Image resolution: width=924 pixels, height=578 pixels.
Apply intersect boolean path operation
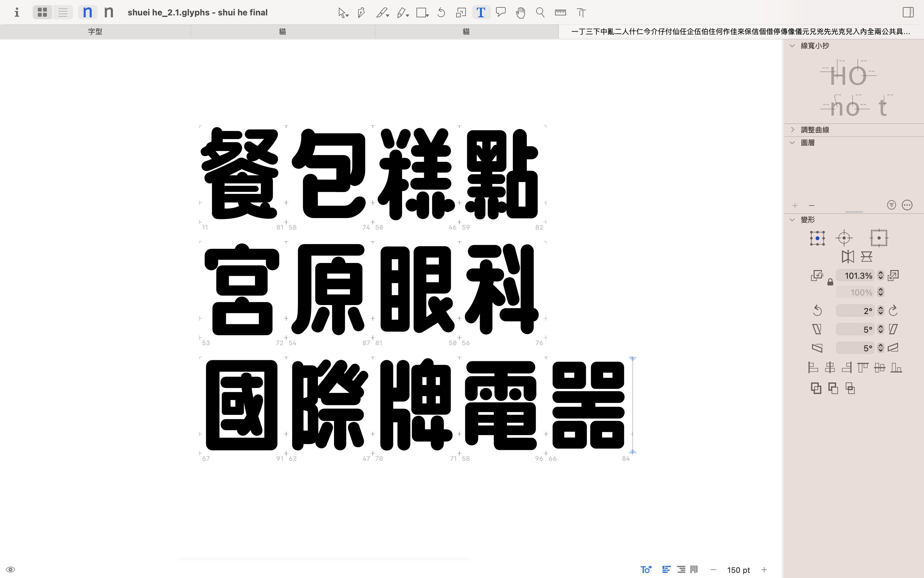click(850, 389)
